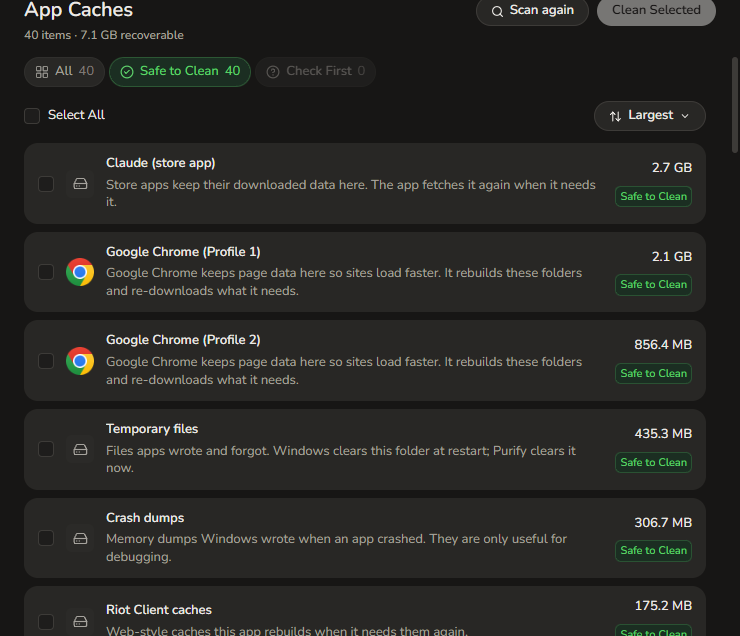Check the Claude (store app) checkbox

click(x=46, y=184)
